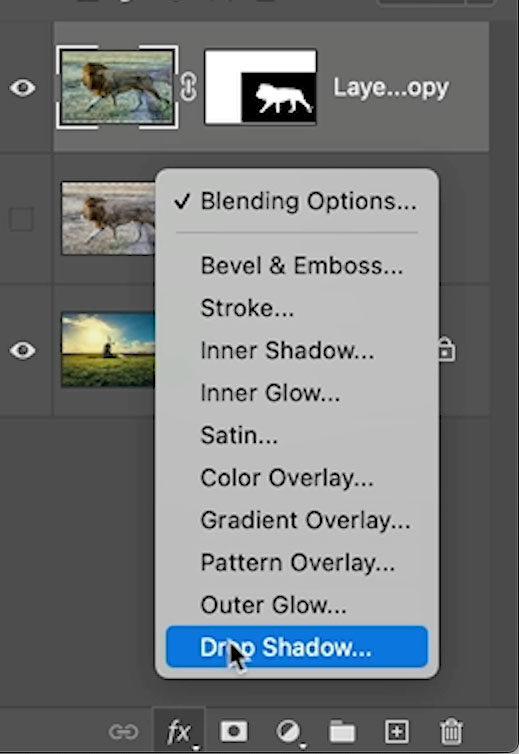Select the top lion layer thumbnail

117,87
